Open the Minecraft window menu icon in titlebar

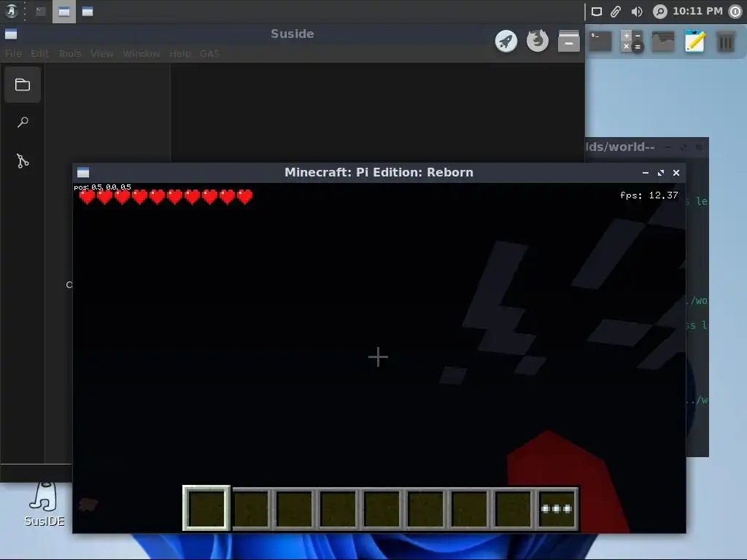pyautogui.click(x=83, y=172)
